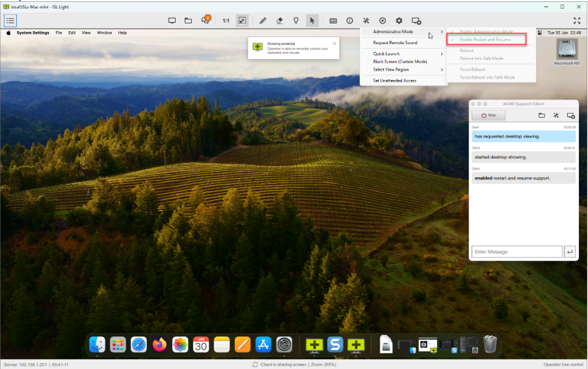Select Set Unattended Access menu entry
Viewport: 588px width, 369px height.
394,81
